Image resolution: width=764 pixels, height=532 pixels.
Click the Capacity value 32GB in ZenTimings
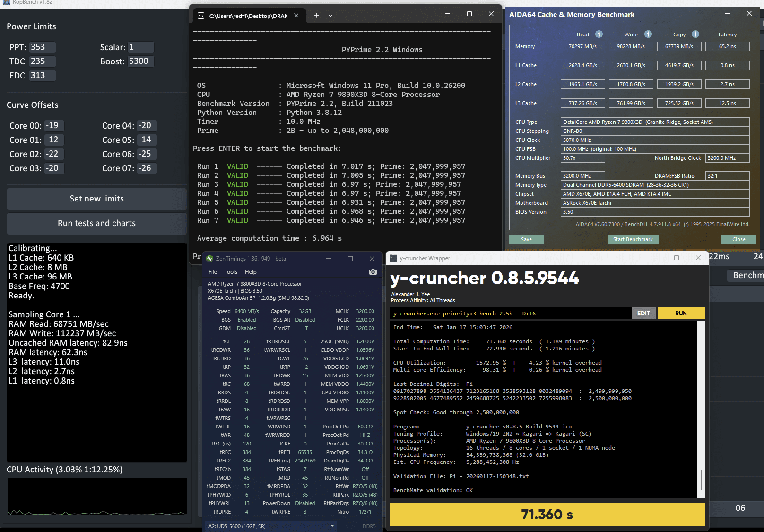point(305,311)
